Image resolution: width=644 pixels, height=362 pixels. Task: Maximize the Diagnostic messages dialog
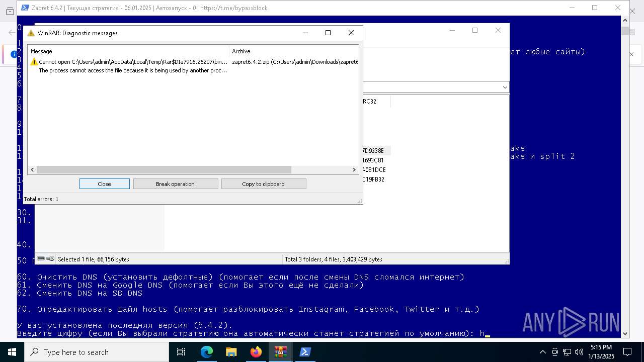coord(328,33)
